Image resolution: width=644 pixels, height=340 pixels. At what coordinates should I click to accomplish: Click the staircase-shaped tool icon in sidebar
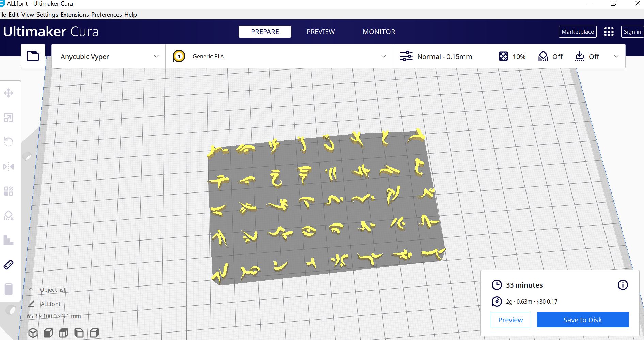(9, 240)
